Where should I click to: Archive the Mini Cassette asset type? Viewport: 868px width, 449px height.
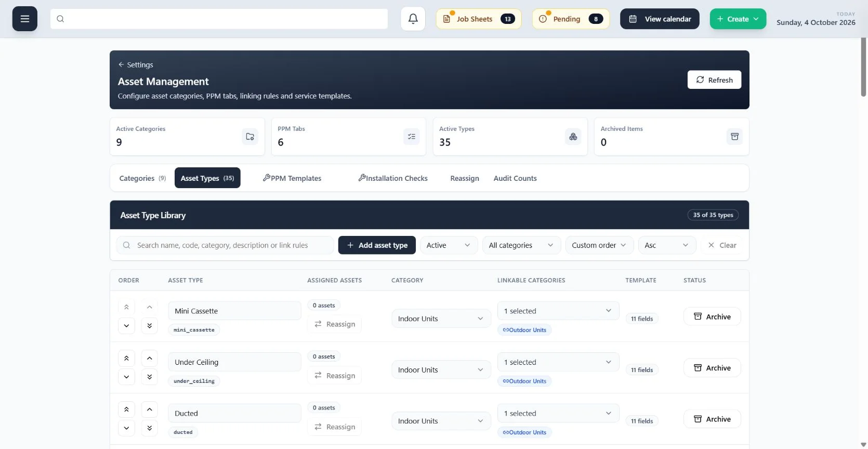click(x=712, y=316)
